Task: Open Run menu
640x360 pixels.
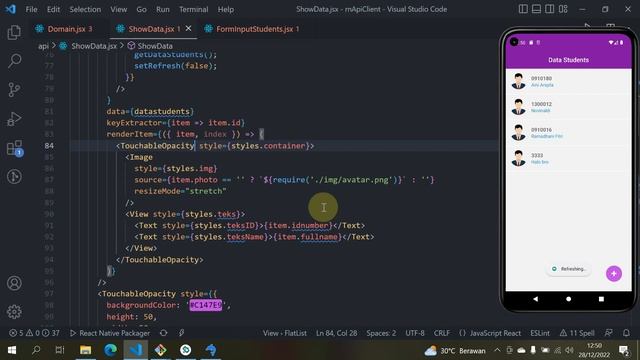Action: click(x=162, y=9)
